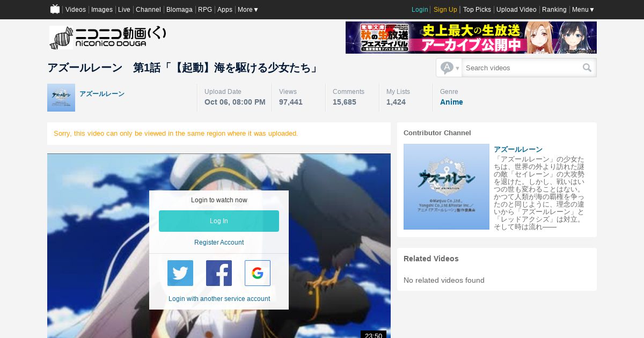This screenshot has width=644, height=338.
Task: Click the video title heading
Action: (183, 68)
